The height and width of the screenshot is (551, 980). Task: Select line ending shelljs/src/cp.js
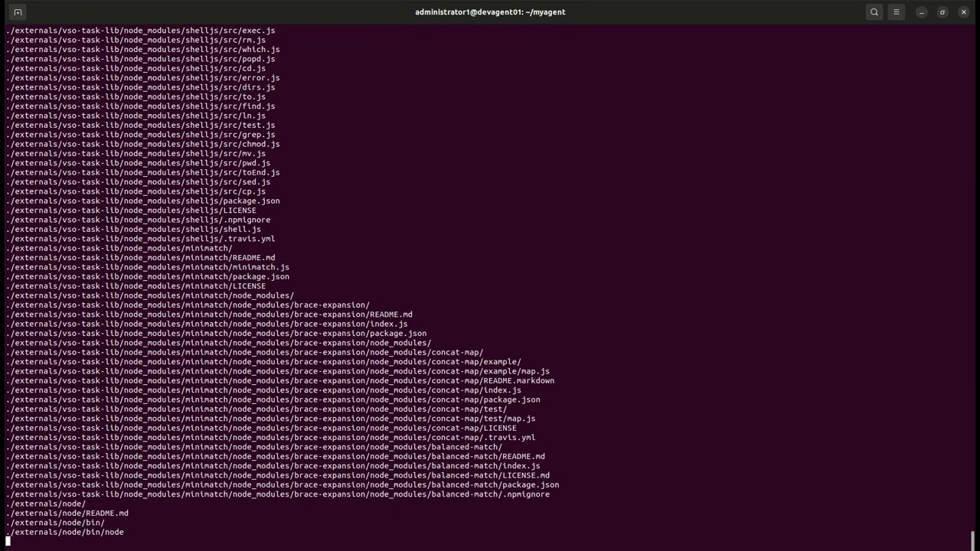[136, 191]
